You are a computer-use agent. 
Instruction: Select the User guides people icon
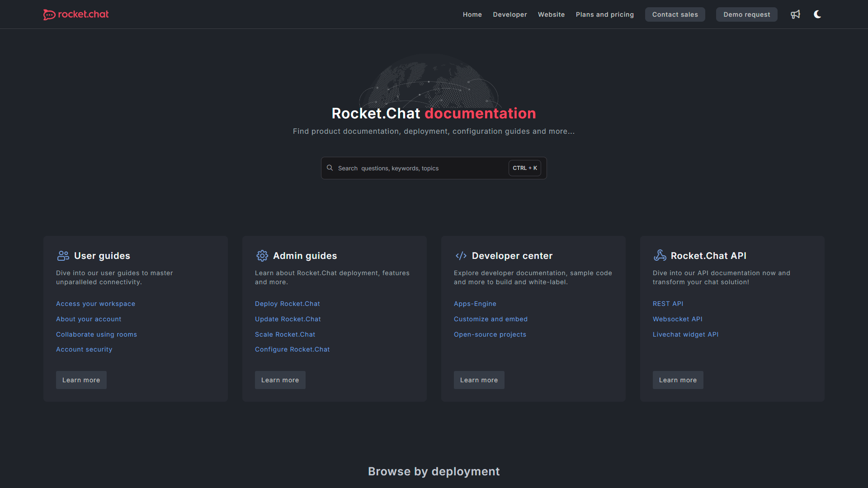pos(63,255)
